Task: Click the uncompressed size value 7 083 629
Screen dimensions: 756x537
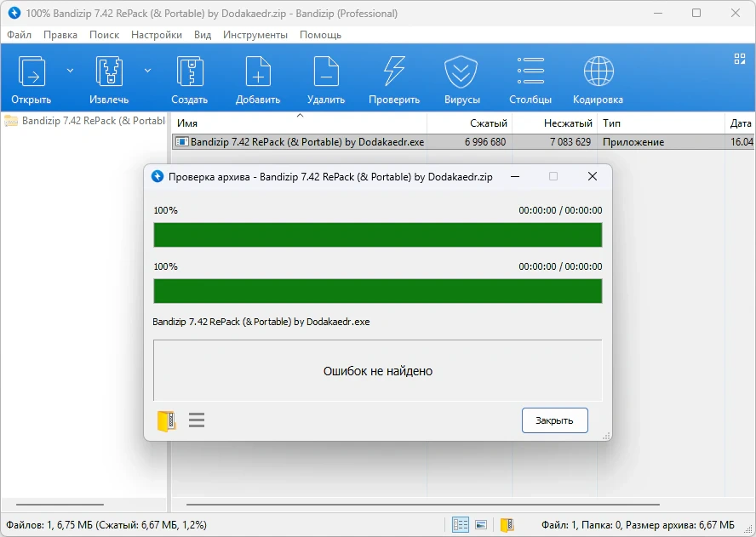Action: click(570, 142)
